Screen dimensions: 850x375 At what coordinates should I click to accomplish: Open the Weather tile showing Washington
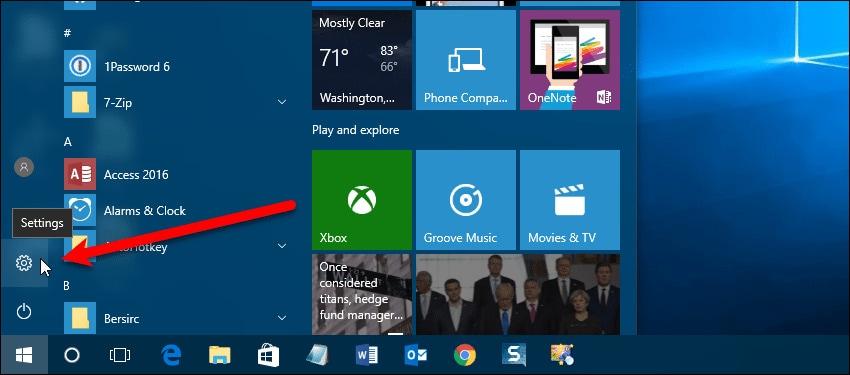click(x=362, y=60)
